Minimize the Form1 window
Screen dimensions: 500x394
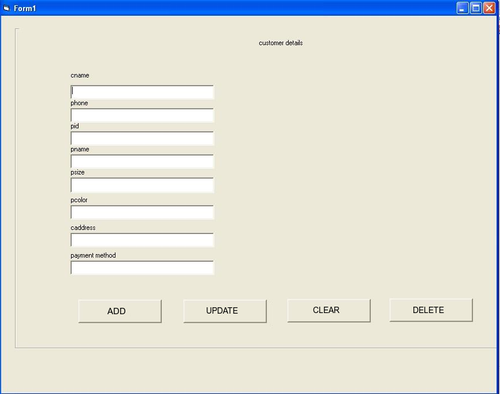click(462, 8)
